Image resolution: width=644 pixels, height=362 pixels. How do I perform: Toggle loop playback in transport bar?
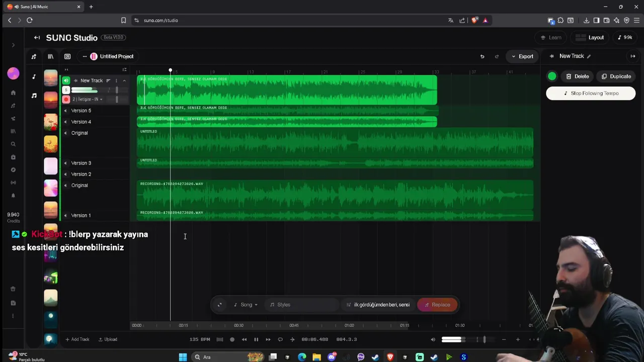280,339
